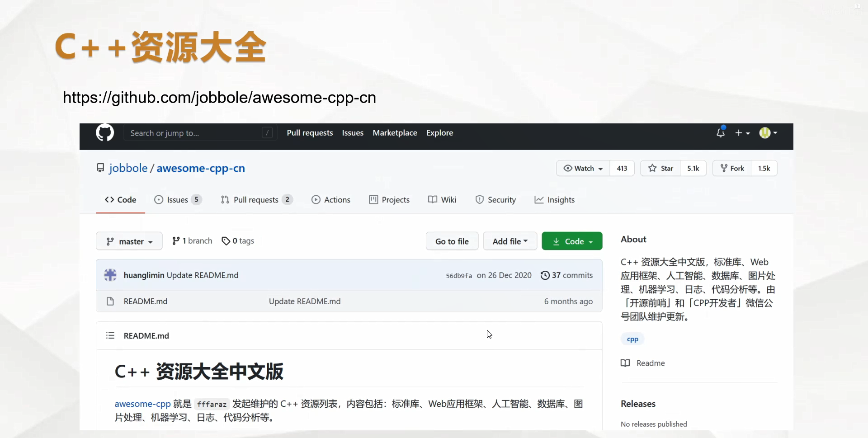The width and height of the screenshot is (868, 438).
Task: Open the 1 branch link
Action: 192,241
